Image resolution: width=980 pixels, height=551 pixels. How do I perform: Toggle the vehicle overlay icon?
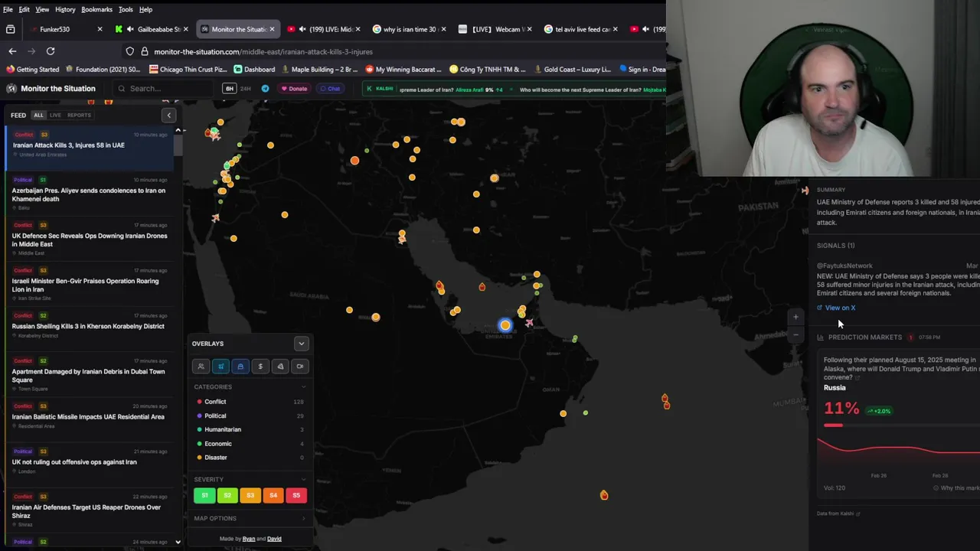(x=240, y=367)
